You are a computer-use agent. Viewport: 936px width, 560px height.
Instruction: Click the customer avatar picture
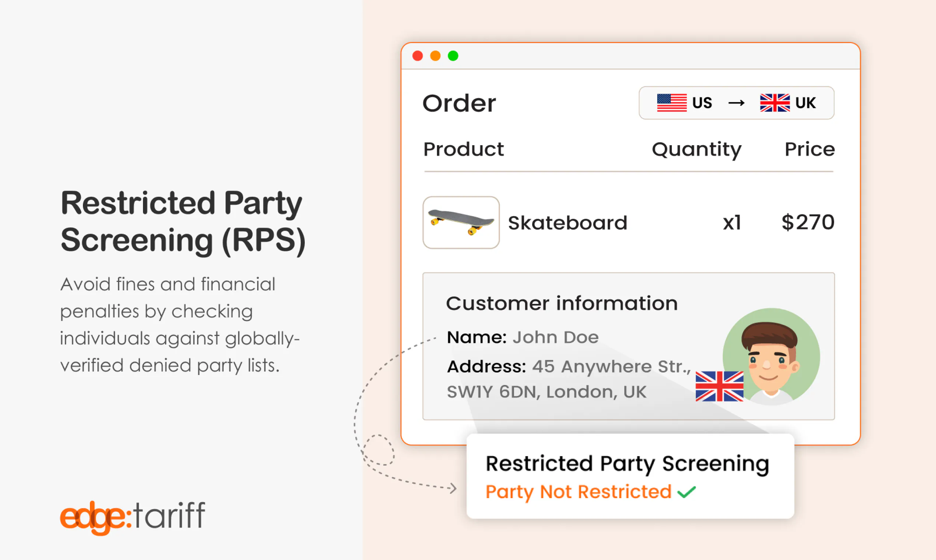pos(771,357)
